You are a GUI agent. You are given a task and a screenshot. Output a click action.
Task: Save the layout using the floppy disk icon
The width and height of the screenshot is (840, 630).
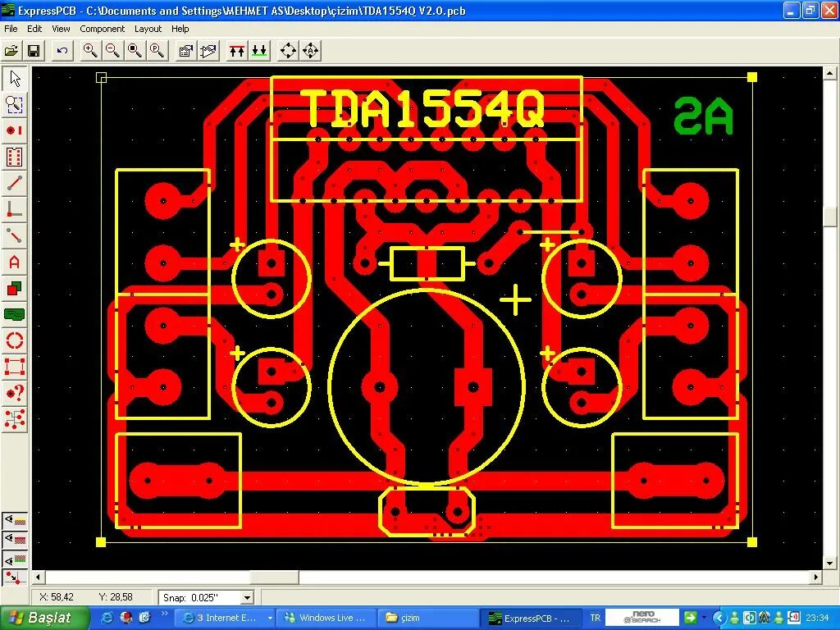pos(33,51)
